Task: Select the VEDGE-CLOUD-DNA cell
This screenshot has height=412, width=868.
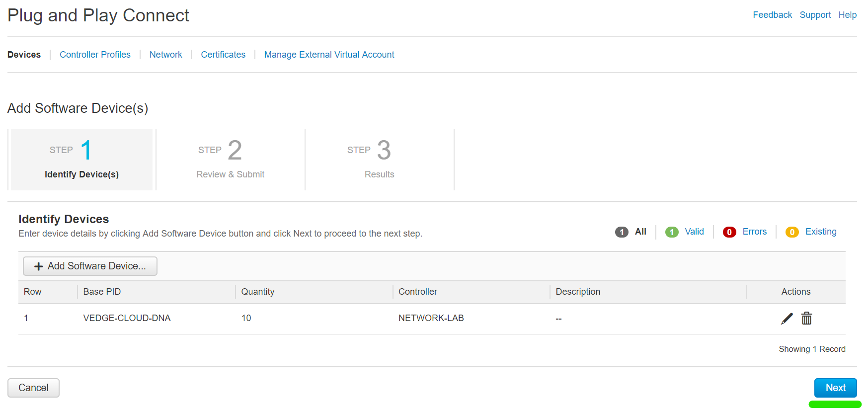Action: point(127,318)
